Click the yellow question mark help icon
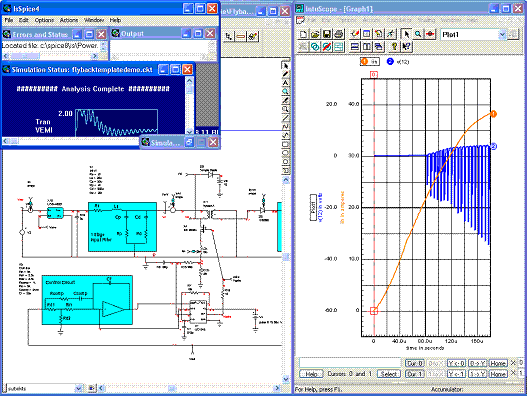Viewport: 527px width, 396px height. (394, 46)
